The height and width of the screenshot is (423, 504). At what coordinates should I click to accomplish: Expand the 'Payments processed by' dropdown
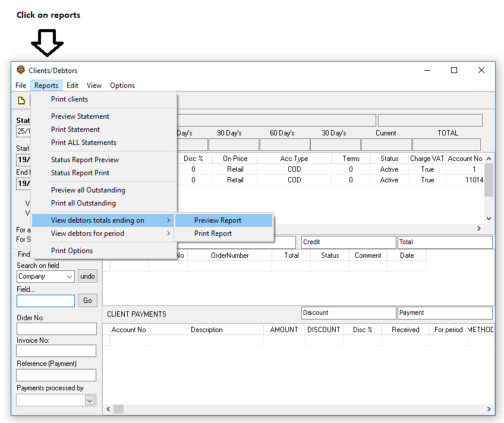(x=90, y=400)
